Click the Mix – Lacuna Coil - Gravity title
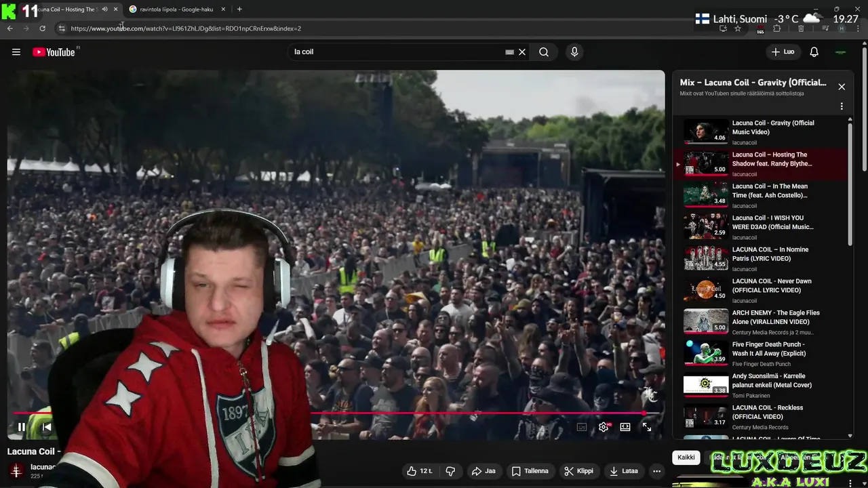 753,83
